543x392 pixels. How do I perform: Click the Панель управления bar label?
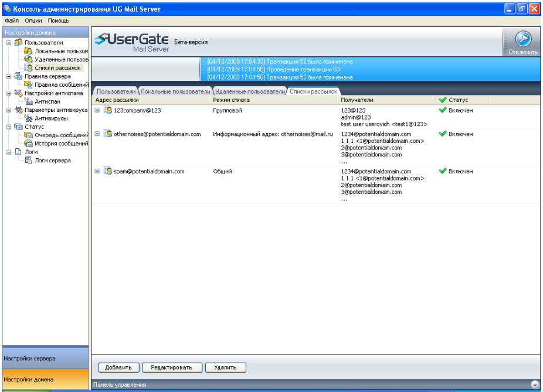pos(120,384)
